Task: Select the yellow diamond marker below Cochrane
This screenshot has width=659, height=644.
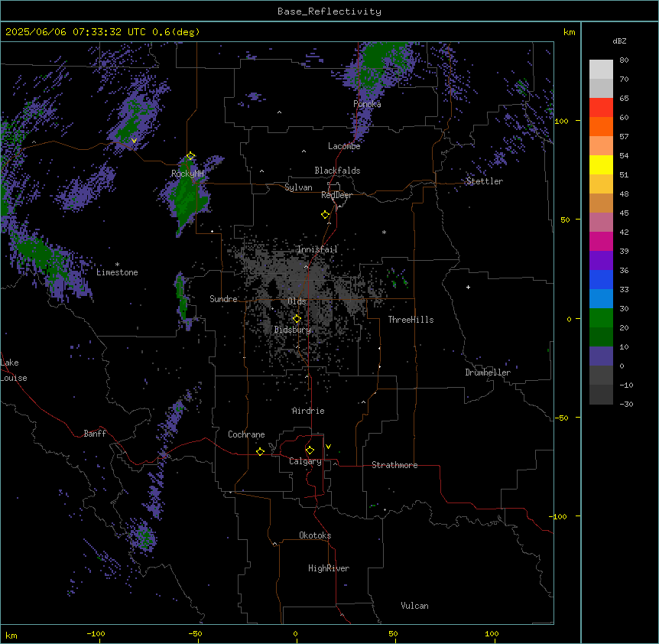Action: pos(260,451)
